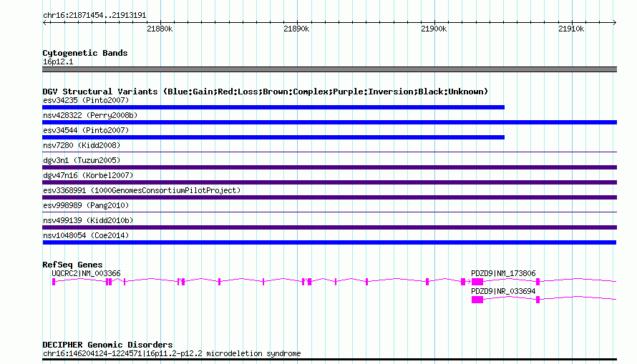Select the black DECIPHER microdeletion bar

[329, 360]
